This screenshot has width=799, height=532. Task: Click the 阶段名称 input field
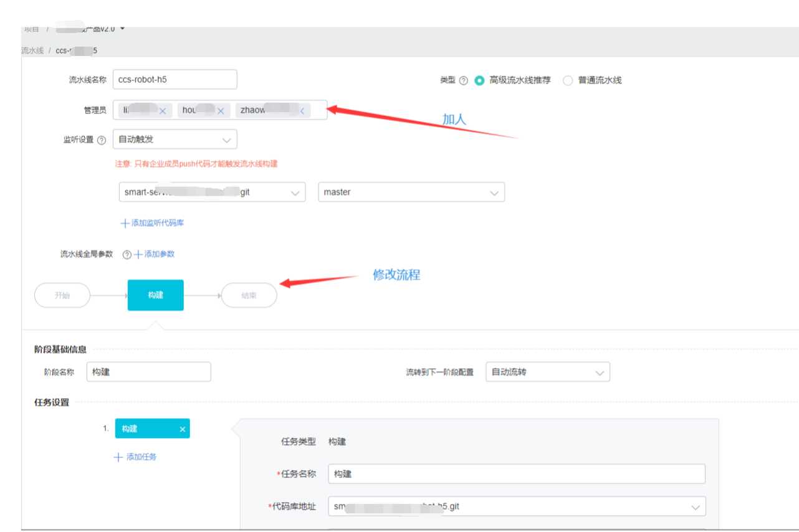[149, 371]
